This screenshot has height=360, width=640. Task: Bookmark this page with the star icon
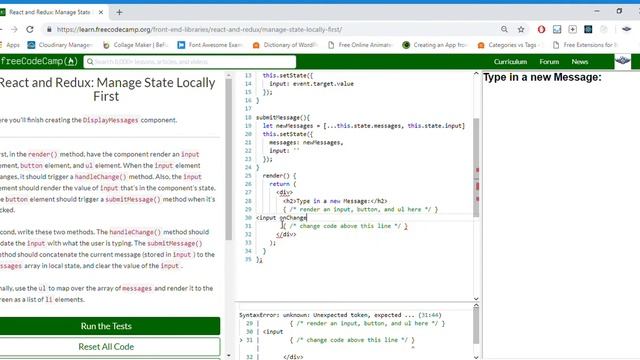[521, 29]
